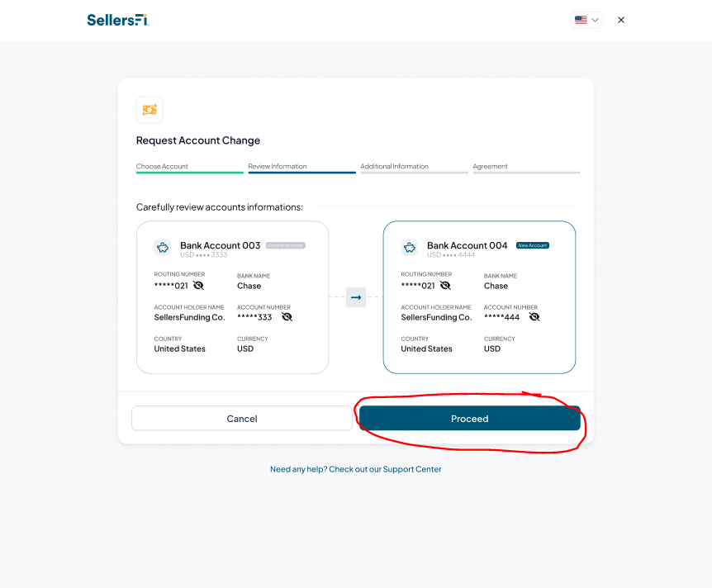Image resolution: width=712 pixels, height=588 pixels.
Task: Select the Bank Account 004 new account card
Action: (x=479, y=297)
